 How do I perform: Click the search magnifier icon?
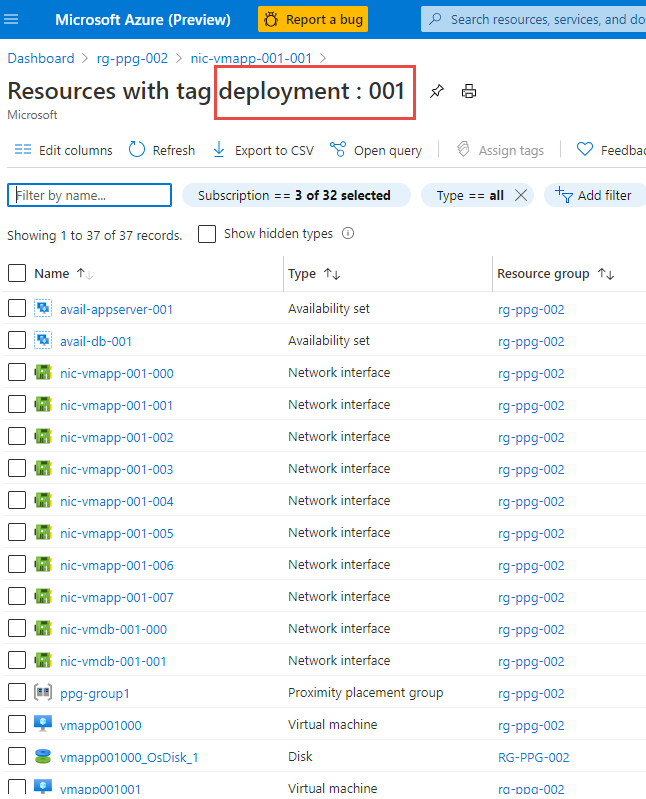(x=435, y=19)
